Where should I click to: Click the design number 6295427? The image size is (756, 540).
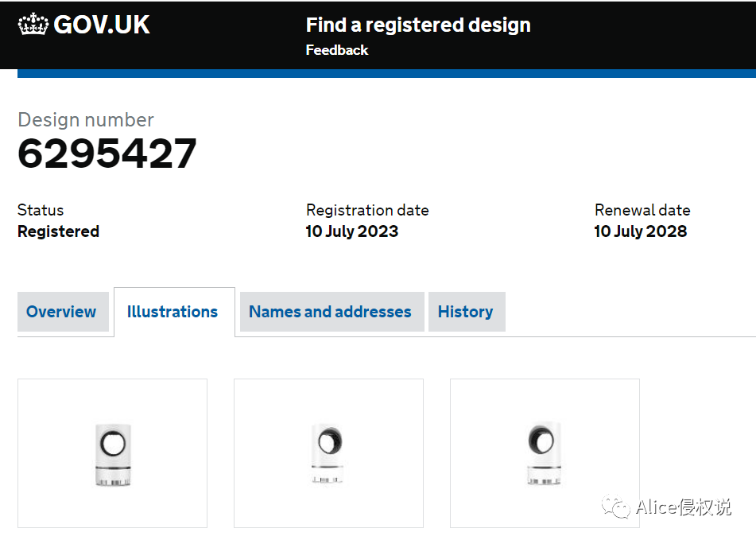click(x=107, y=153)
